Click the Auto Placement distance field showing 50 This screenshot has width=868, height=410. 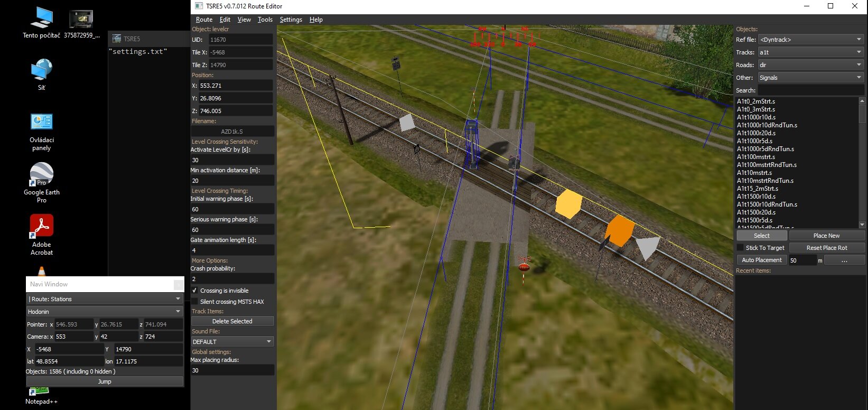(x=802, y=260)
